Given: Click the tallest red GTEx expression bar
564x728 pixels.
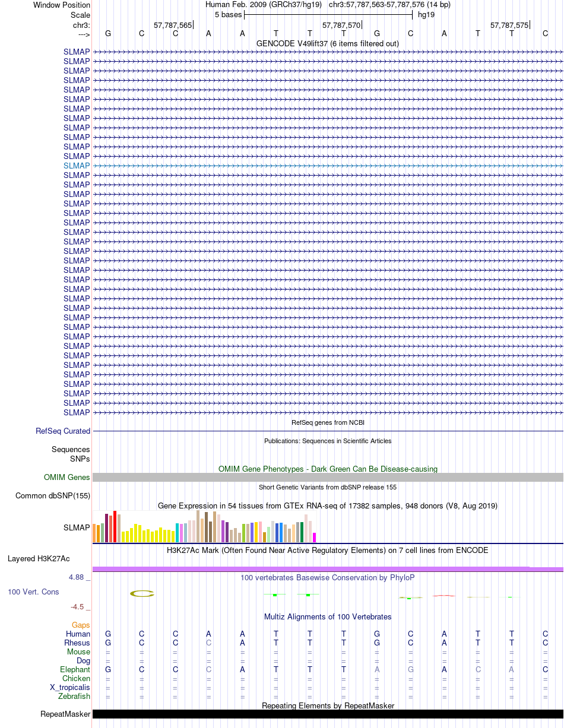Looking at the screenshot, I should [115, 526].
